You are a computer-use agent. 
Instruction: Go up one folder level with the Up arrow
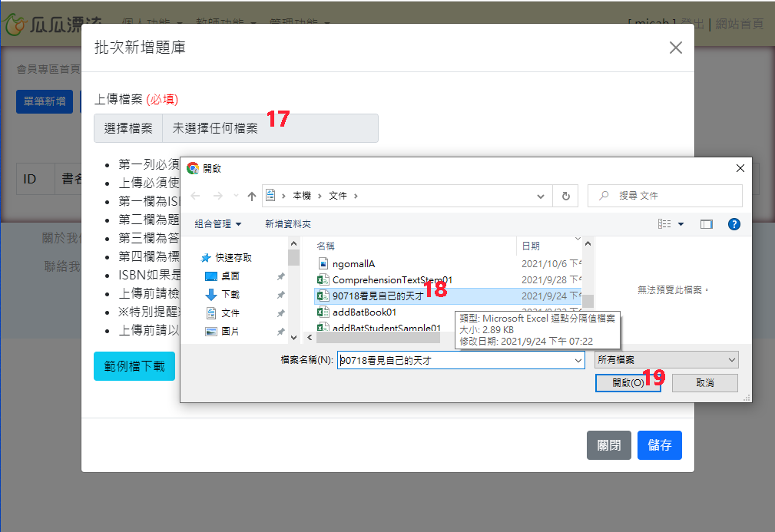252,196
